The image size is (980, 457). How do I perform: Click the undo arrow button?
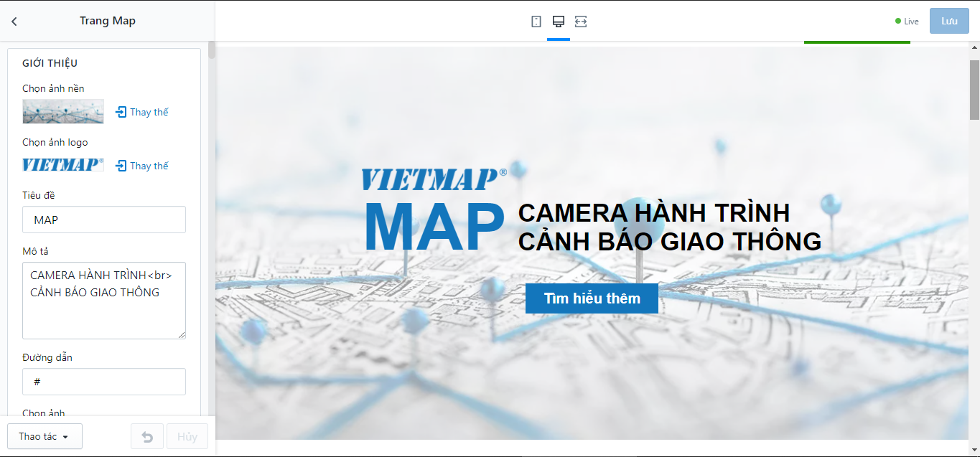click(147, 436)
